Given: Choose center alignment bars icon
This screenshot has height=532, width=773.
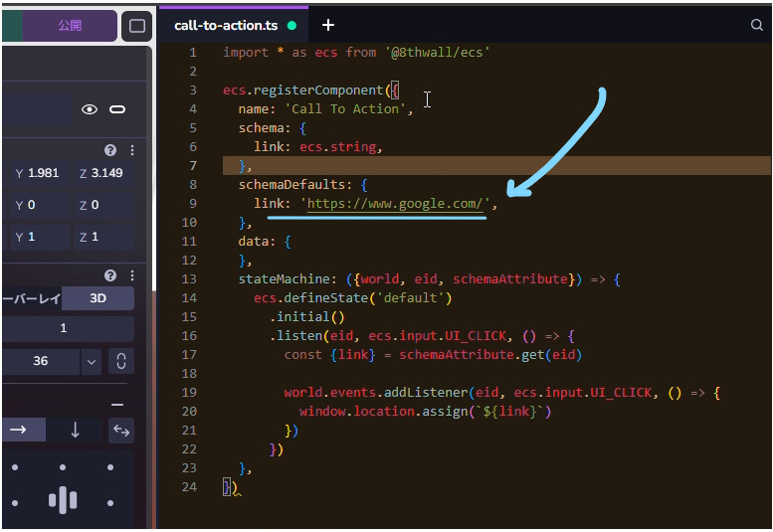Looking at the screenshot, I should coord(63,500).
